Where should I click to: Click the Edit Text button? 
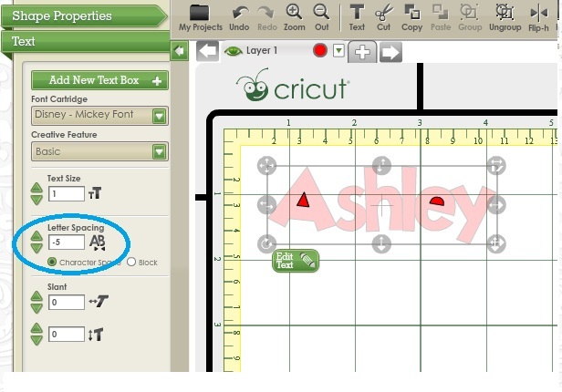(x=296, y=261)
